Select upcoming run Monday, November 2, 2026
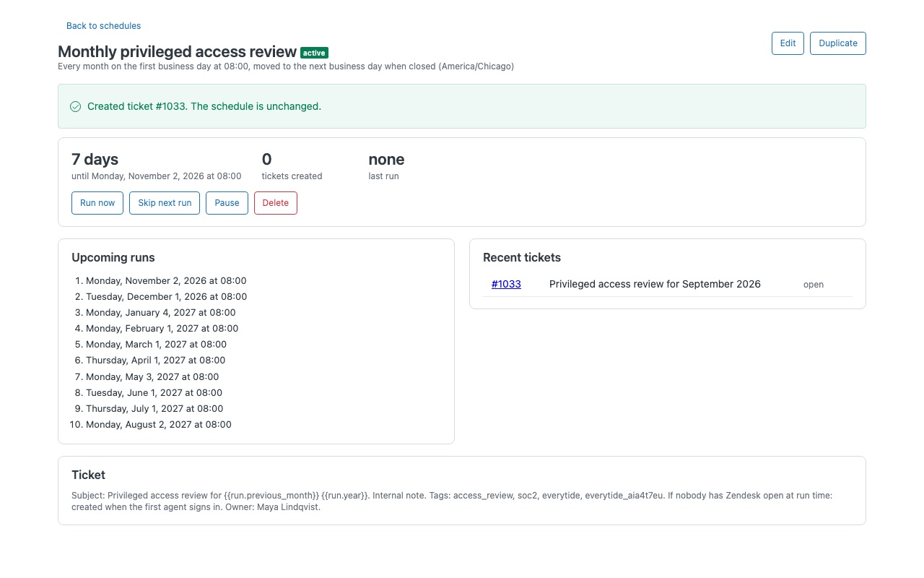Viewport: 924px width, 578px height. pos(166,280)
